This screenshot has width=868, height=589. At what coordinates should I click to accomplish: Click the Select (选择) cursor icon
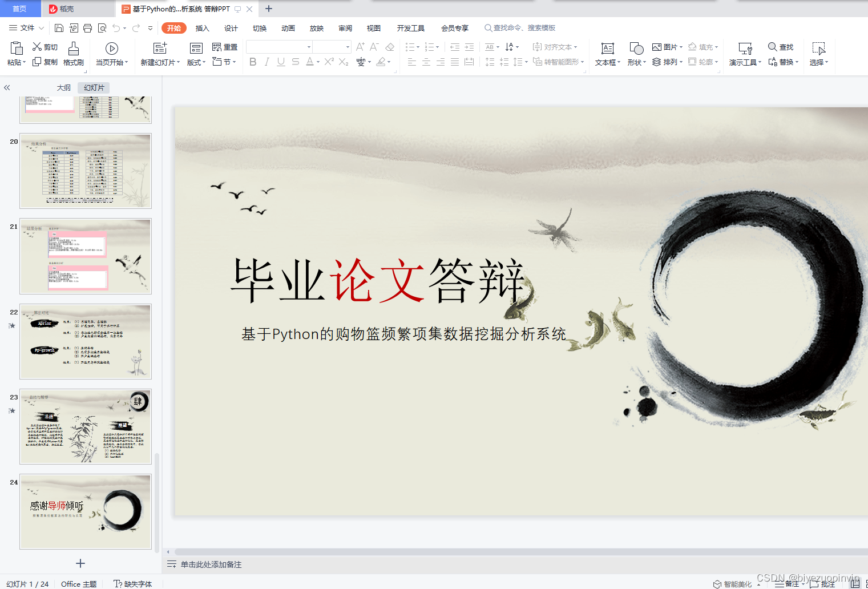[x=819, y=49]
